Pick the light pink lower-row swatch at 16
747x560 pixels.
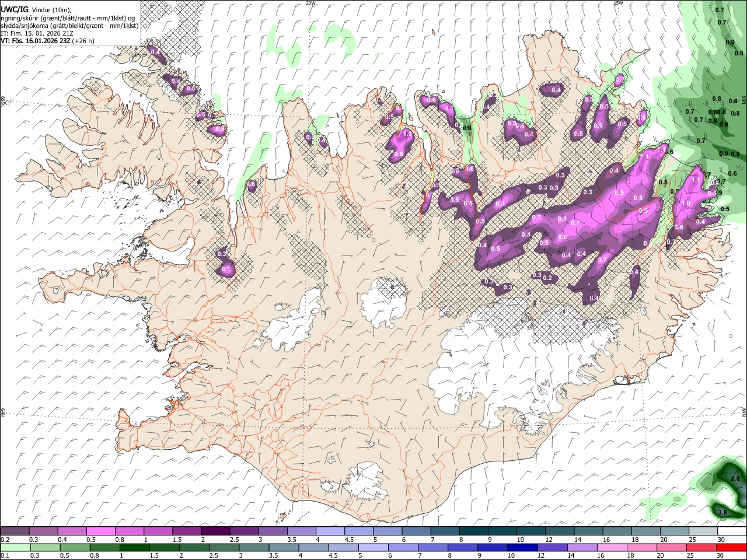tap(612, 548)
